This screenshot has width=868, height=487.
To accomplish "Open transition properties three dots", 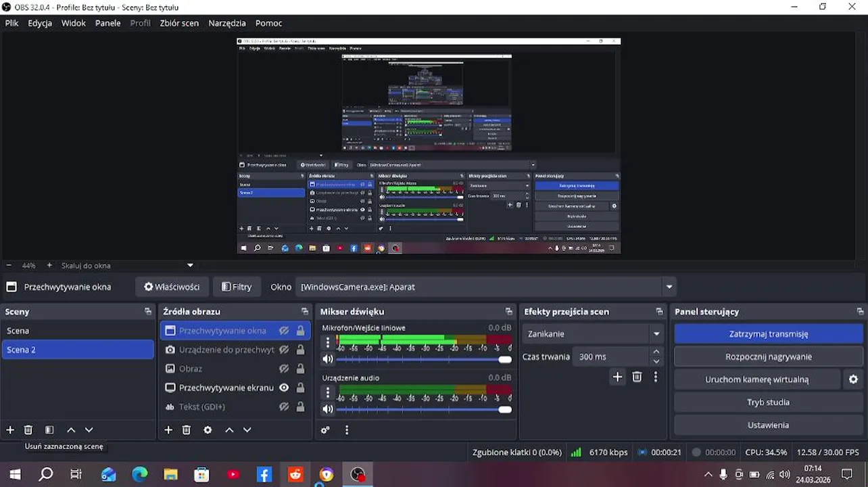I will click(656, 377).
